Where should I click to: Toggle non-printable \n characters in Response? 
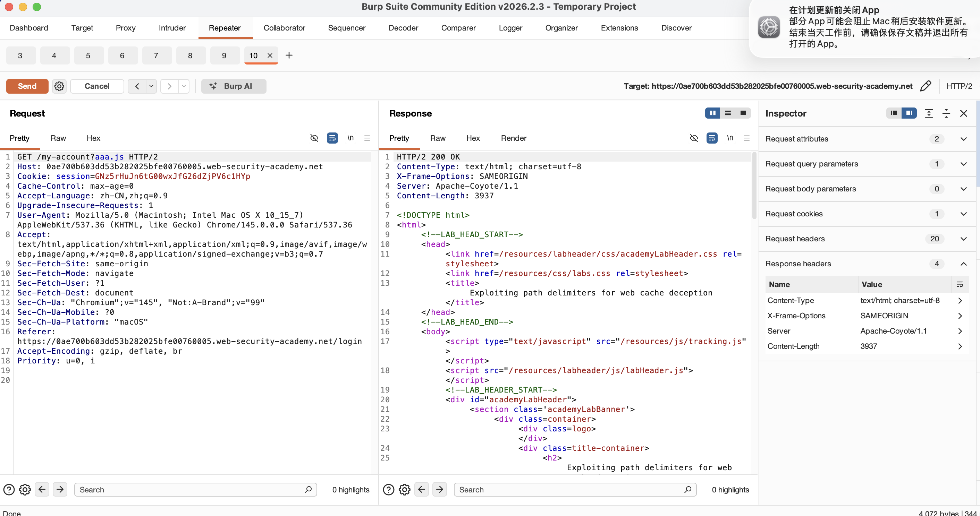pos(730,138)
